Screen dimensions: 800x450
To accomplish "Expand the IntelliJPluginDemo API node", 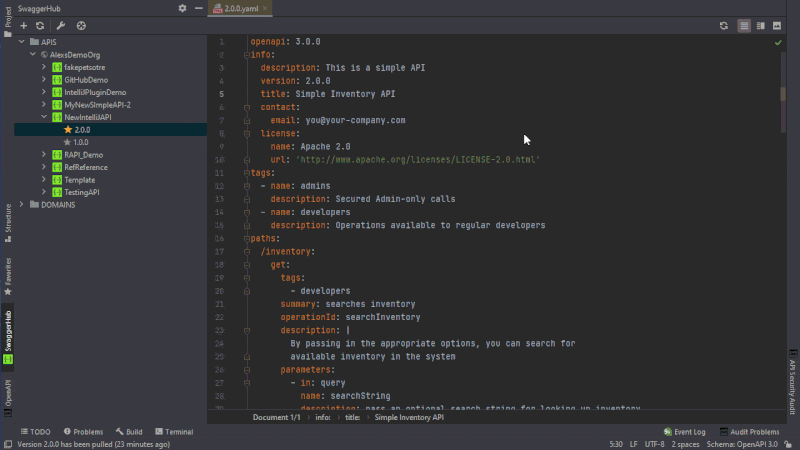I will tap(44, 92).
